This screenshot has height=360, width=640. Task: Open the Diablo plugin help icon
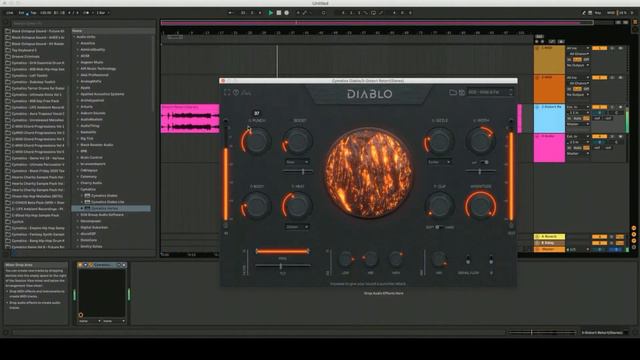236,93
